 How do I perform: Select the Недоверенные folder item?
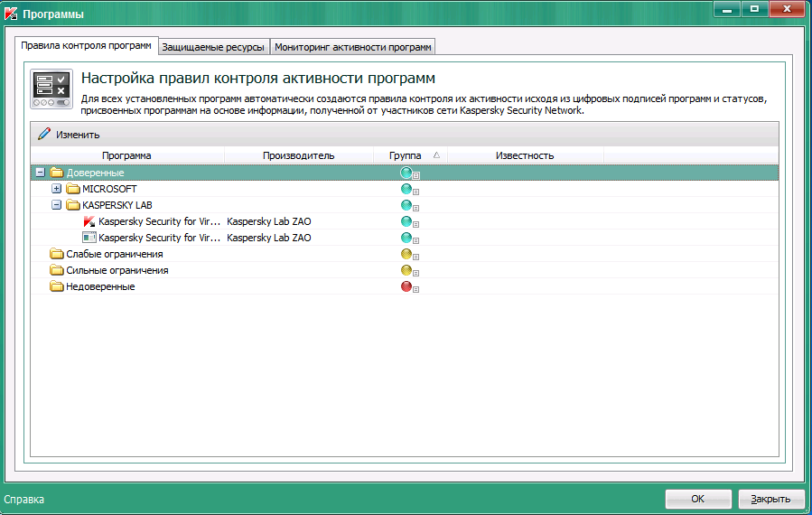tap(100, 286)
